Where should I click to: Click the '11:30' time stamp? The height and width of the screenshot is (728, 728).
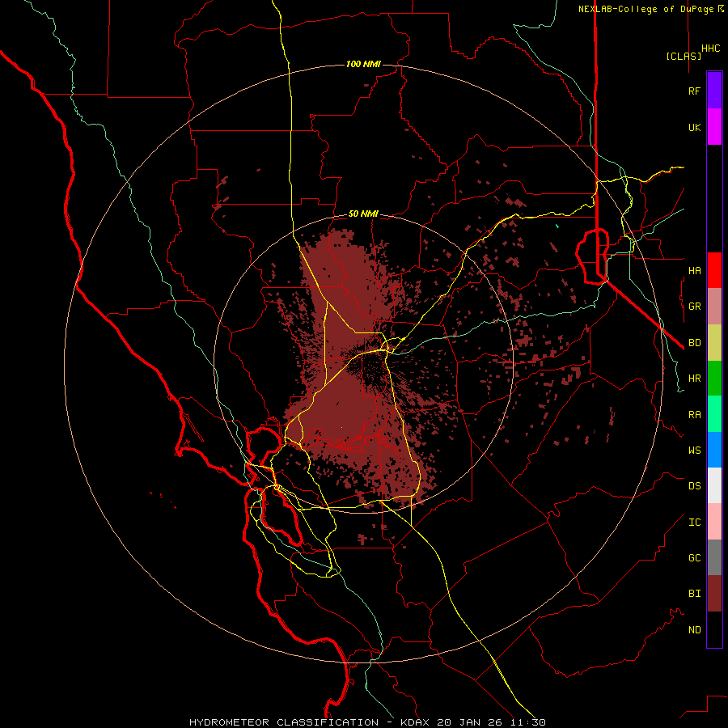click(527, 722)
